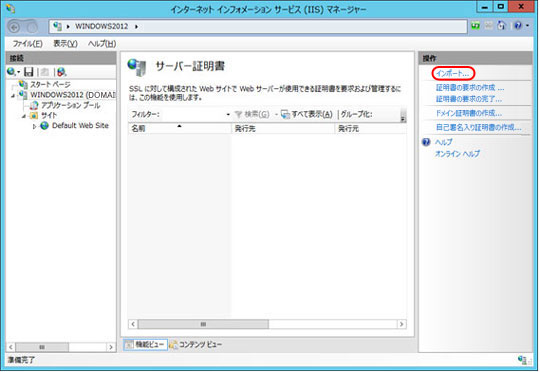Viewport: 540px width, 372px height.
Task: Click connections tree scroll left arrow
Action: pyautogui.click(x=11, y=347)
